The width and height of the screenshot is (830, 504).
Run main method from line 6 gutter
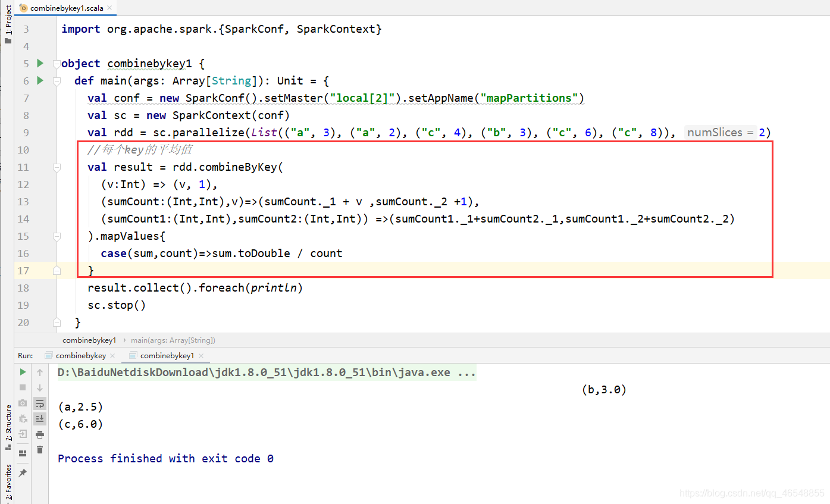pos(40,80)
